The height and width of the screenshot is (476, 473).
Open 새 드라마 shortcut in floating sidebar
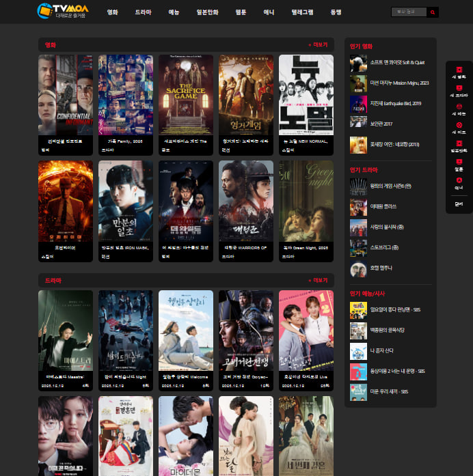click(459, 92)
